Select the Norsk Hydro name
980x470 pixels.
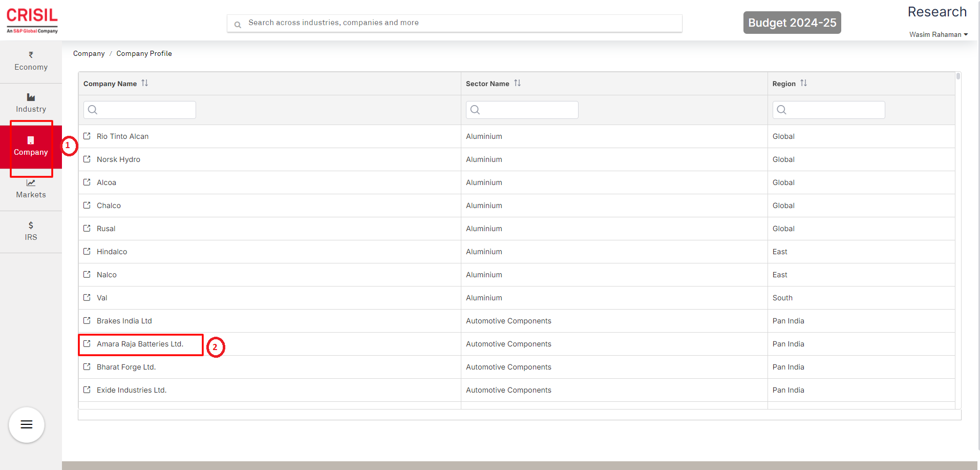(118, 159)
